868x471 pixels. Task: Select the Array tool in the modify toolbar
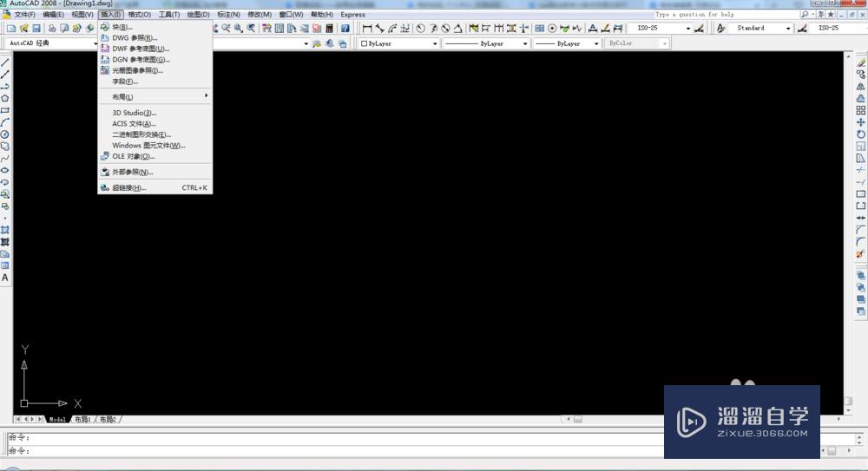(860, 110)
